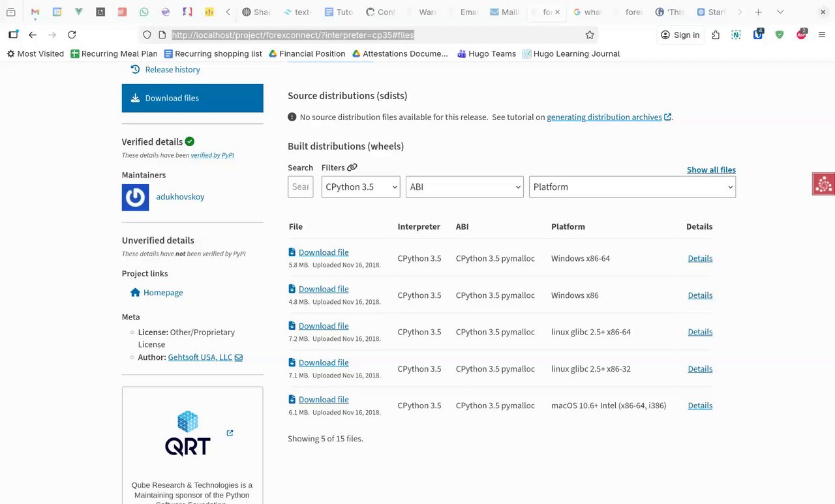
Task: Open the adukhovskoy maintainer profile link
Action: point(180,197)
